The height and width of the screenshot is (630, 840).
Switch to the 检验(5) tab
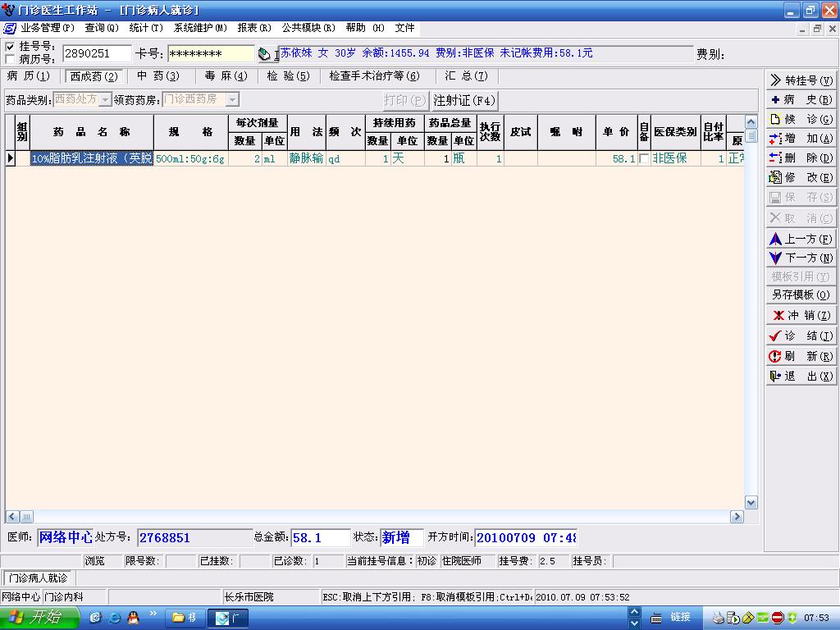click(288, 76)
